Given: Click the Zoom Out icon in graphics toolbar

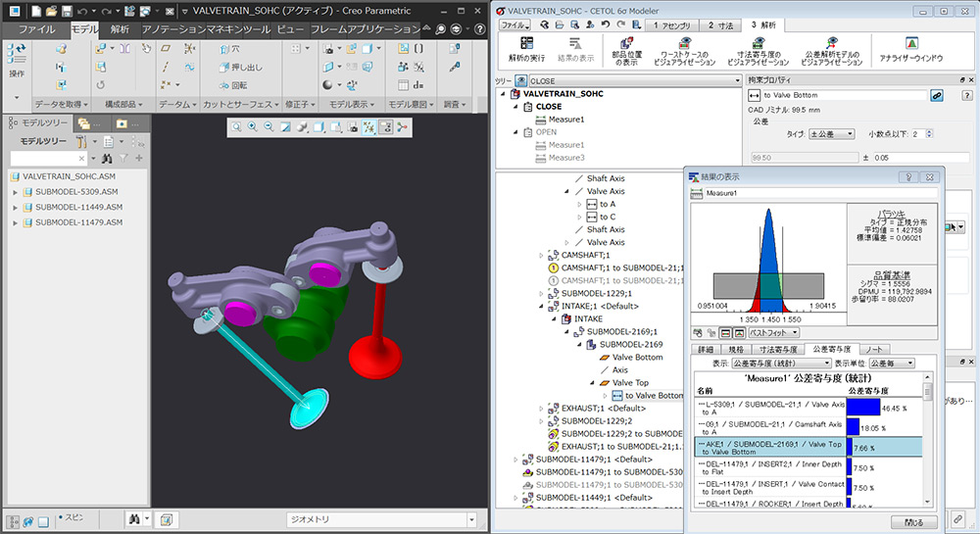Looking at the screenshot, I should coord(269,126).
